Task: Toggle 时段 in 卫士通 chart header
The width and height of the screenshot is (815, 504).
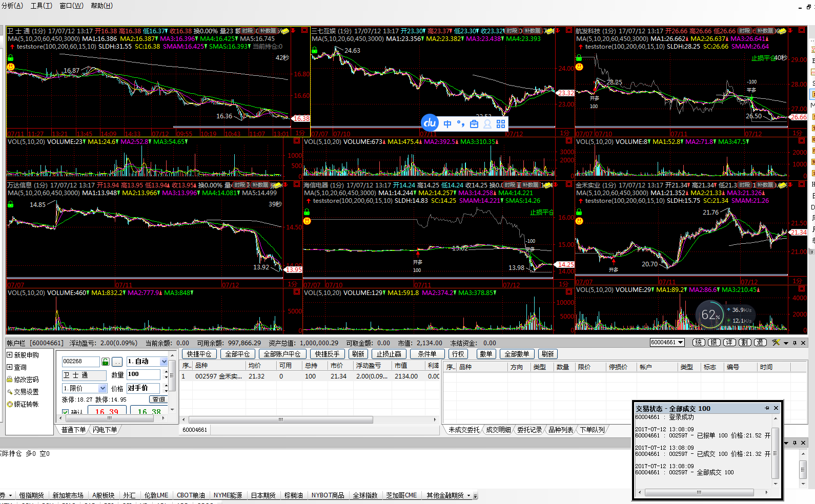Action: (x=248, y=31)
